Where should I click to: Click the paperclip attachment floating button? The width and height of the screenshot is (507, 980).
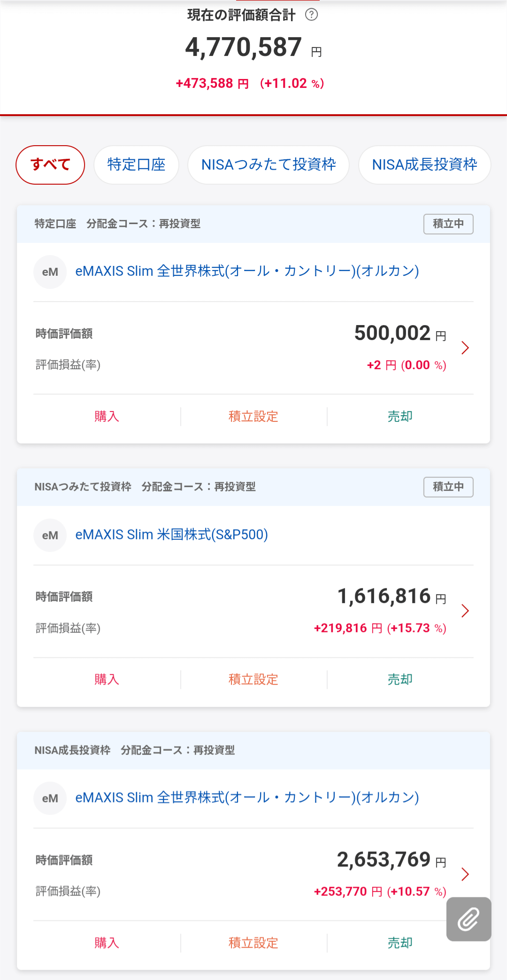(x=469, y=919)
